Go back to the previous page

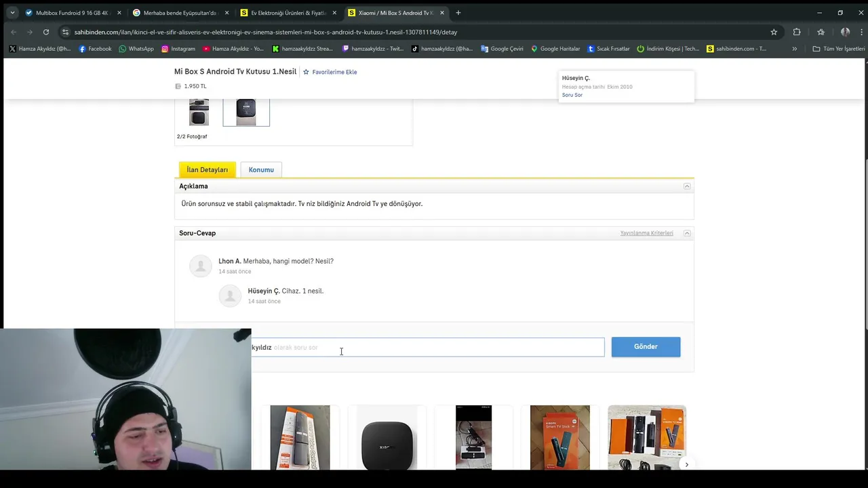[x=14, y=32]
